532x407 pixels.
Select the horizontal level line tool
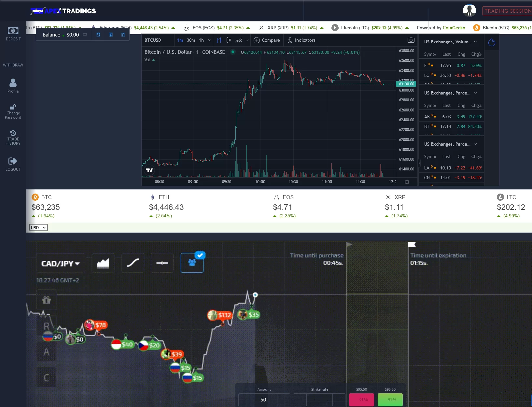pos(162,263)
